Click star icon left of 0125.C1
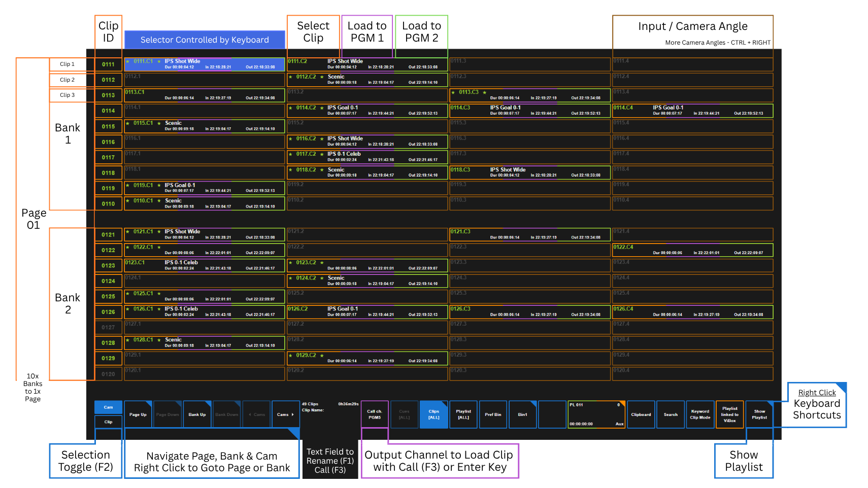This screenshot has height=488, width=868. (128, 293)
